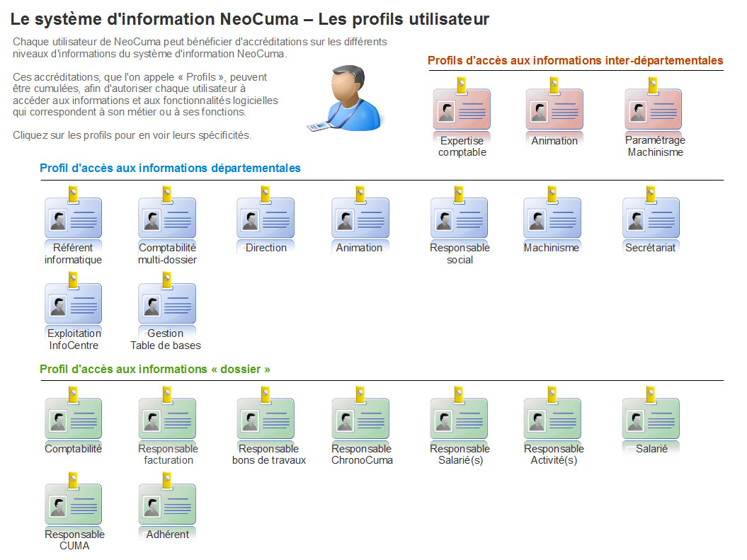Click the user avatar with lanyard illustration
Image resolution: width=747 pixels, height=560 pixels.
pyautogui.click(x=346, y=97)
